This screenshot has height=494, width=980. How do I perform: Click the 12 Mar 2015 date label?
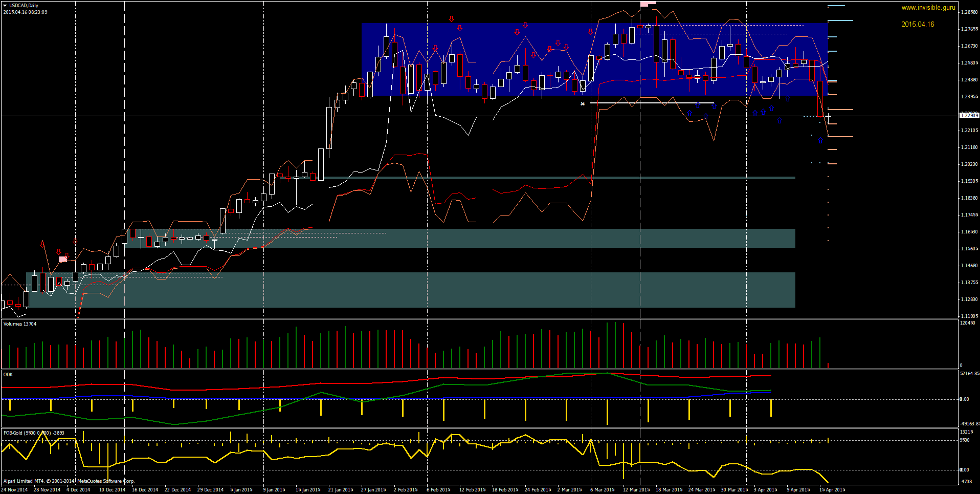pos(636,490)
